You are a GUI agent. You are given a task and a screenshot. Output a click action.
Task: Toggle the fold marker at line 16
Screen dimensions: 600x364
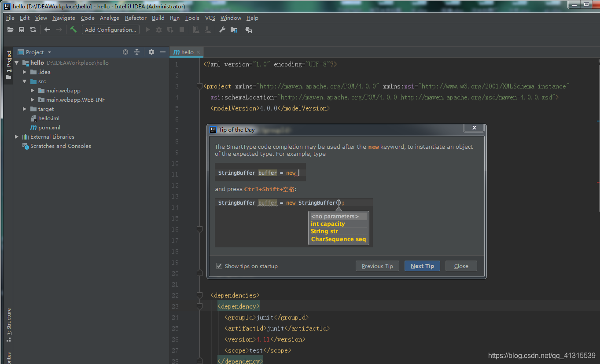(x=199, y=229)
